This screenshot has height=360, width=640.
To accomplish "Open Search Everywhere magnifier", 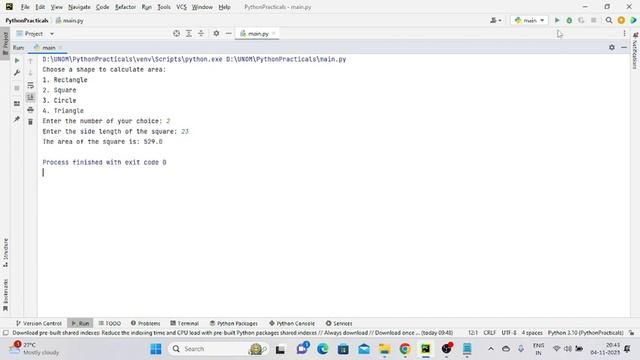I will click(609, 20).
